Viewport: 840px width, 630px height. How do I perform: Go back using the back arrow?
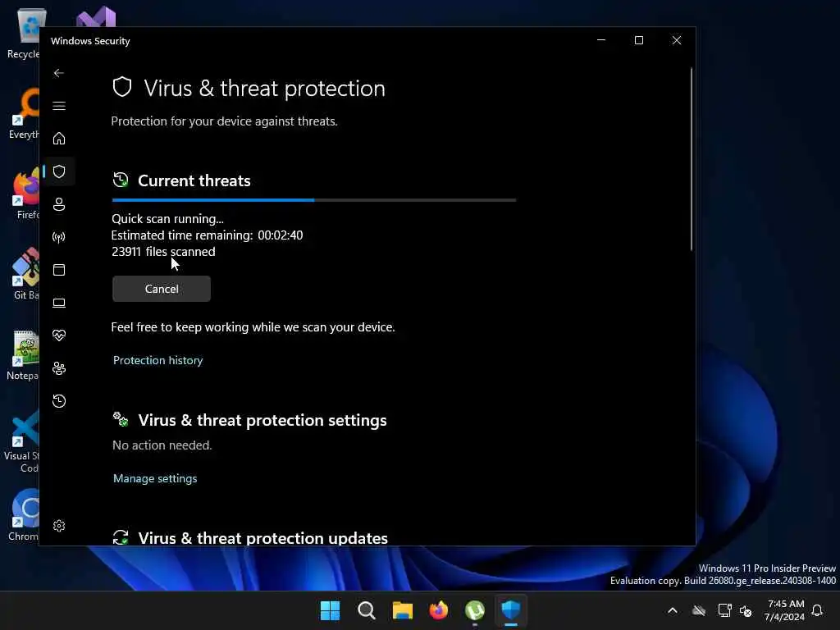click(59, 73)
